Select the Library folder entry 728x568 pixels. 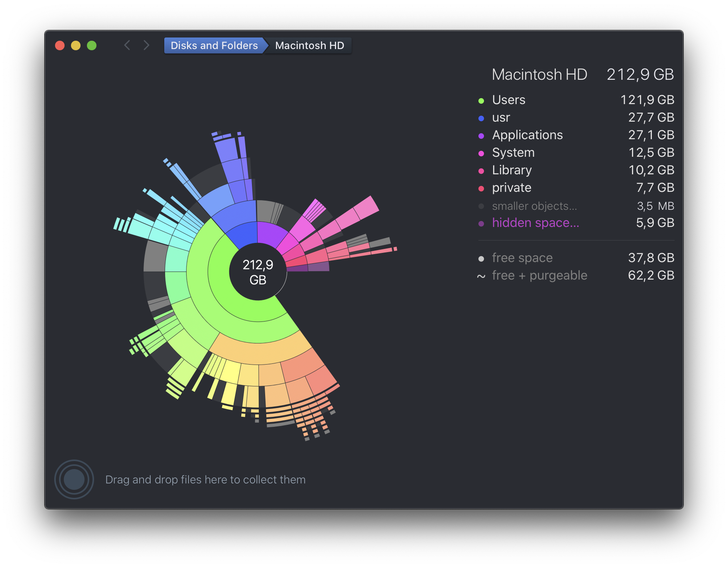[x=576, y=170]
